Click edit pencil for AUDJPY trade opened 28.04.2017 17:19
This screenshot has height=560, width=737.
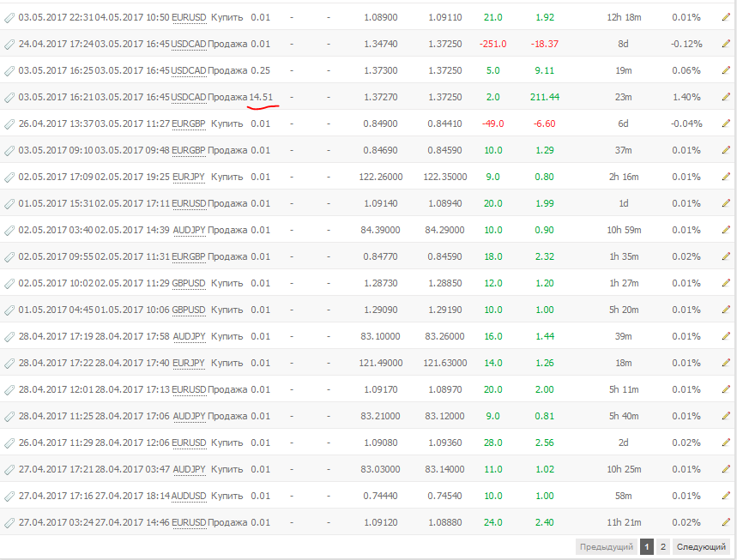[x=726, y=336]
